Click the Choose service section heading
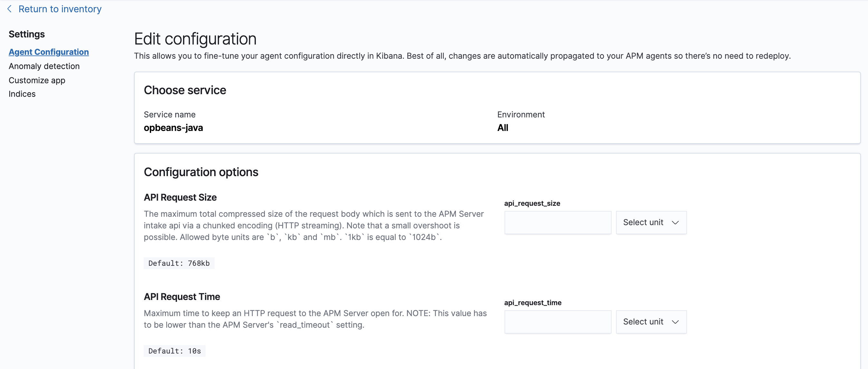 tap(185, 90)
